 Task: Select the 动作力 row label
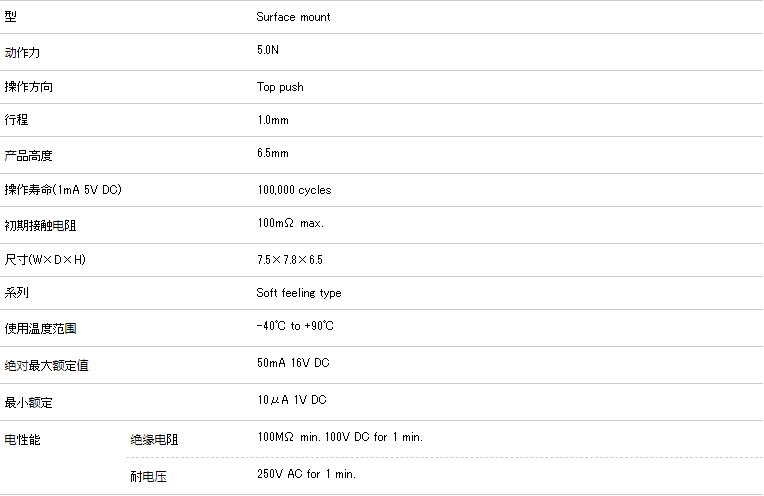(23, 52)
